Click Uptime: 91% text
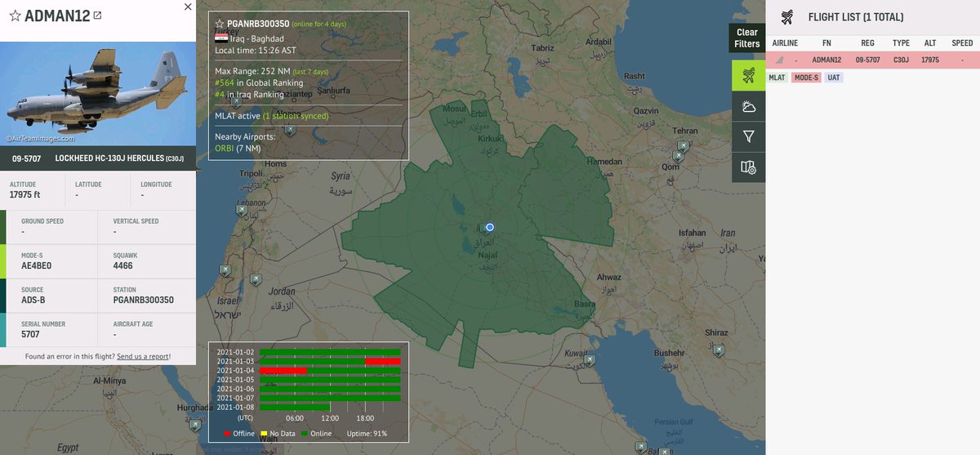The width and height of the screenshot is (980, 455). (367, 433)
